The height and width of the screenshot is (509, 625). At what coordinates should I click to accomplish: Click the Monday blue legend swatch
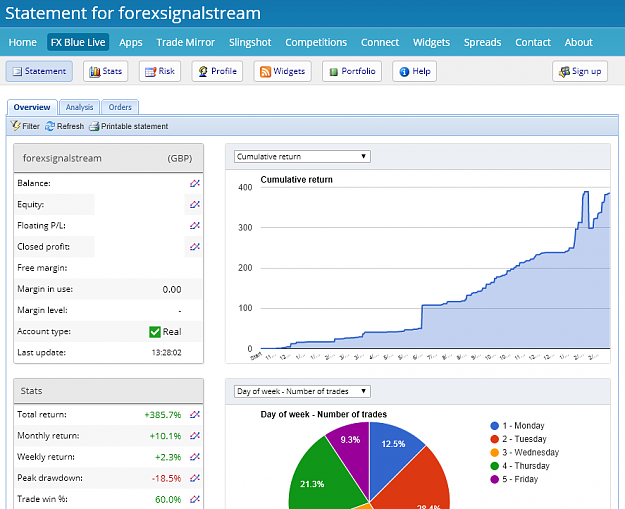[x=495, y=426]
